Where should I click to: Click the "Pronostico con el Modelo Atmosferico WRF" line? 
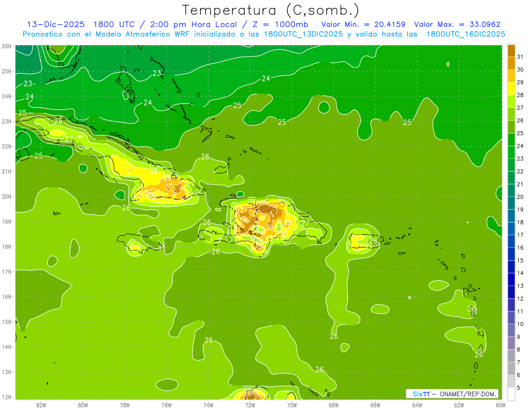264,34
